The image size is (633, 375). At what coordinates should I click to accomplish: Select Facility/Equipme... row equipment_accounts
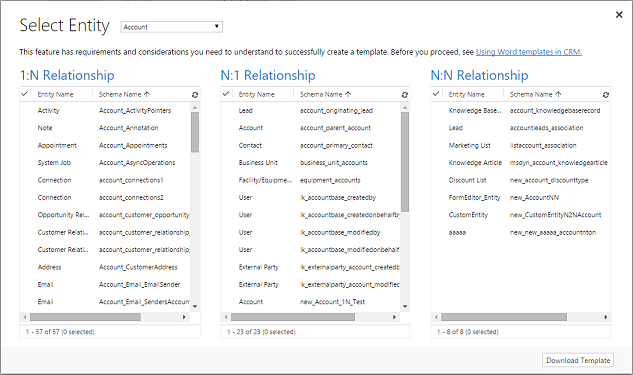[x=311, y=180]
